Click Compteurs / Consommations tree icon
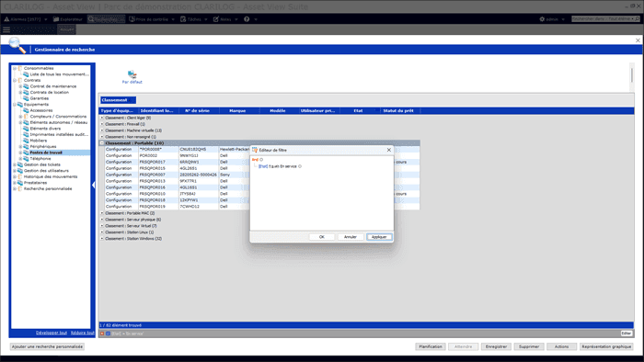 pos(26,117)
